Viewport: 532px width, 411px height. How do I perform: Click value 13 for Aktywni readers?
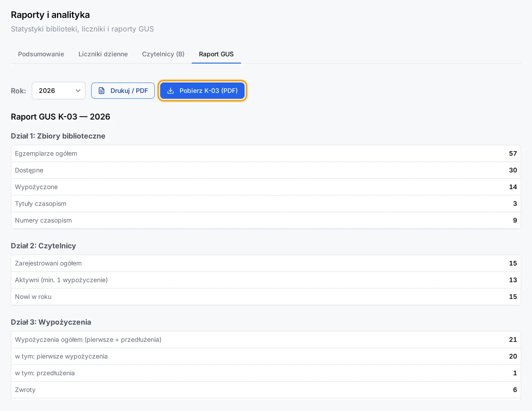(513, 280)
